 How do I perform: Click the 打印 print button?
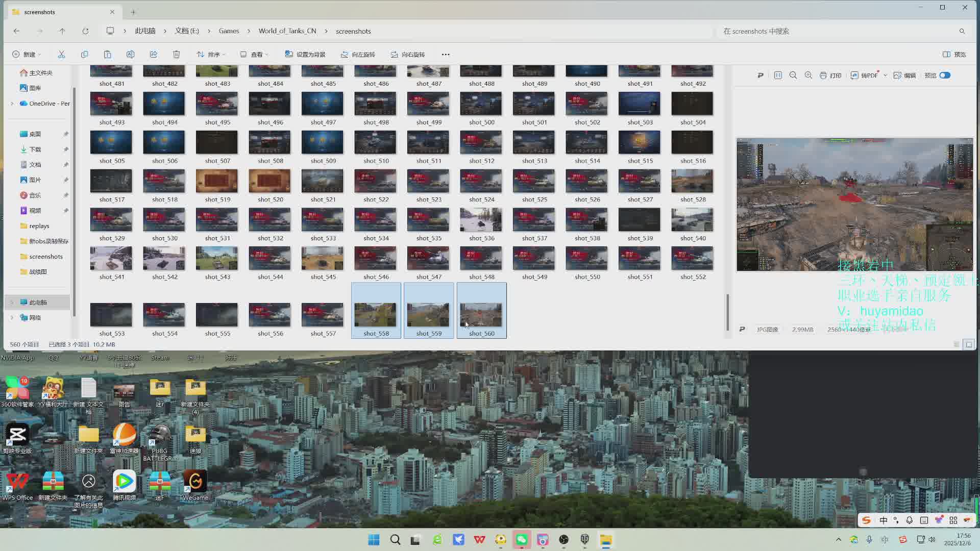coord(830,75)
